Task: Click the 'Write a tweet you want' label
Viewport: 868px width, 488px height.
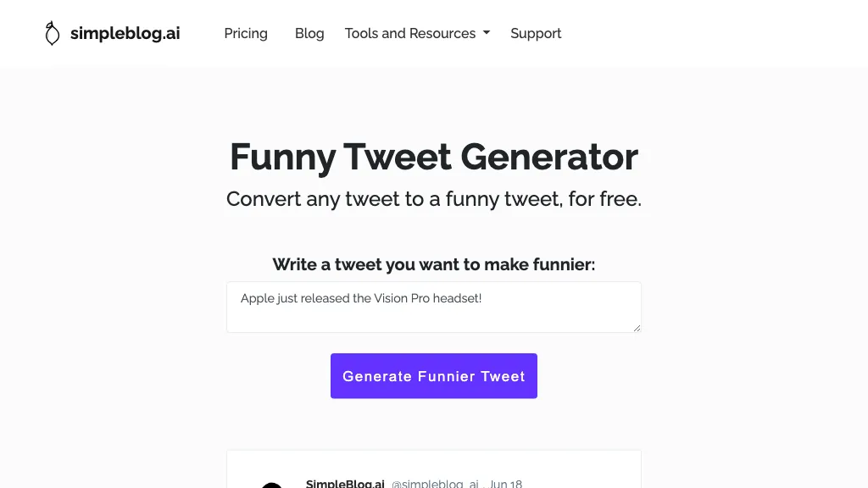Action: coord(434,264)
